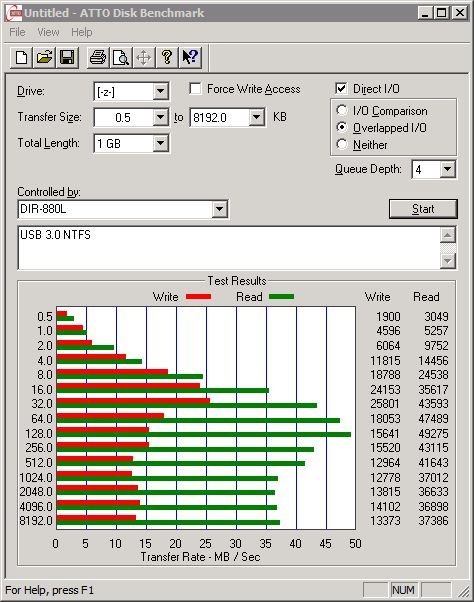This screenshot has width=474, height=602.
Task: Expand the Drive dropdown list
Action: tap(160, 91)
